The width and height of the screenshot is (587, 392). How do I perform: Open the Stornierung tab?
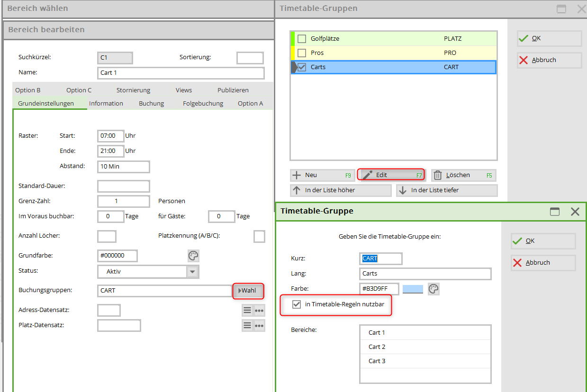[133, 90]
